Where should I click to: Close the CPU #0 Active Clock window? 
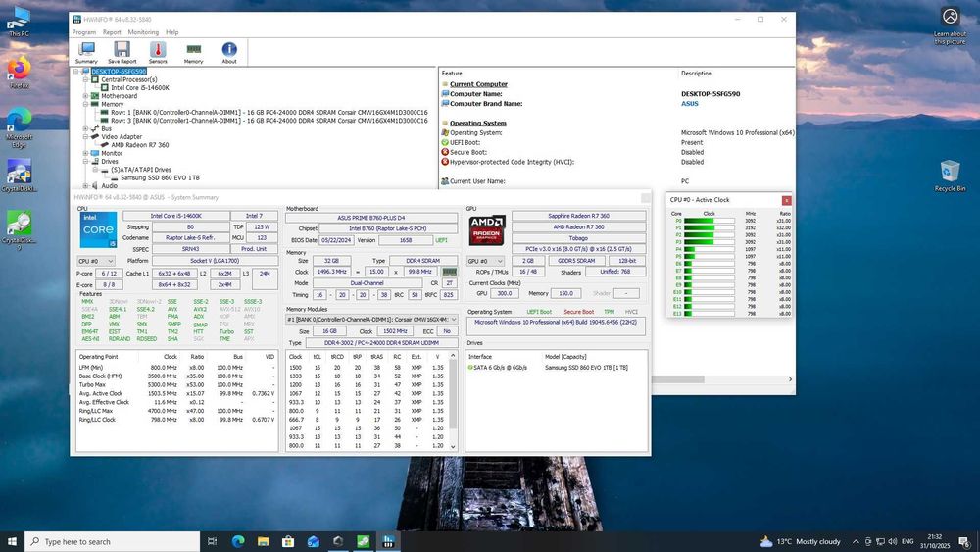click(x=786, y=200)
